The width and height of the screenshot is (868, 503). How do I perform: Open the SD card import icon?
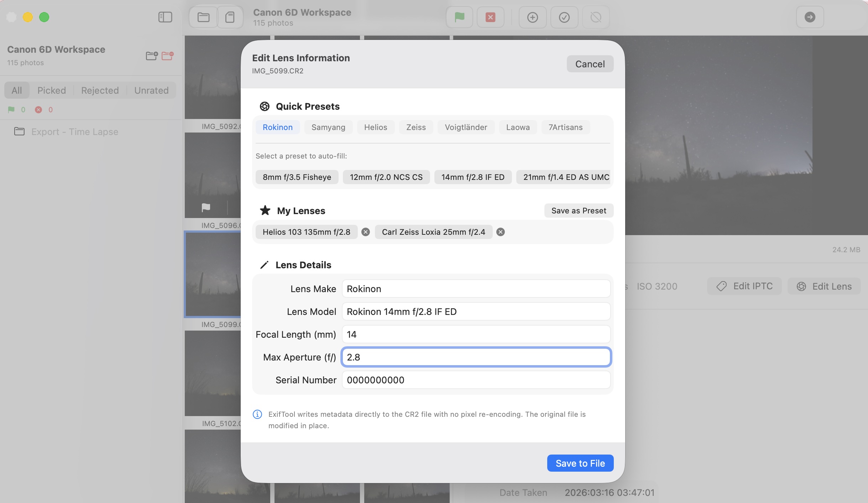point(230,17)
